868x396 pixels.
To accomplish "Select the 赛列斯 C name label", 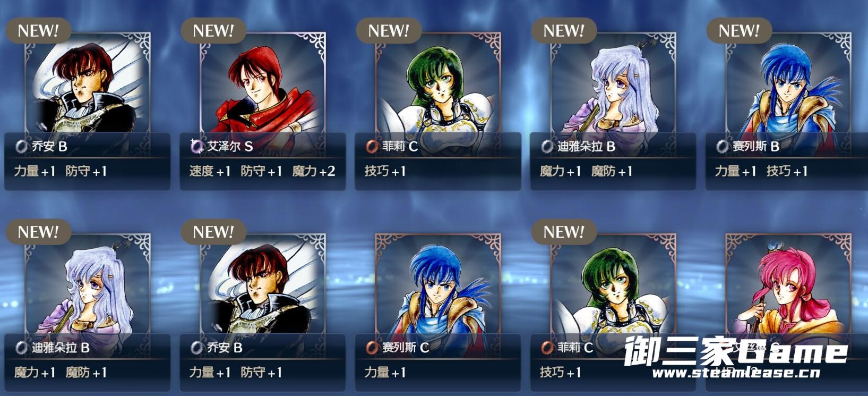I will coord(406,348).
